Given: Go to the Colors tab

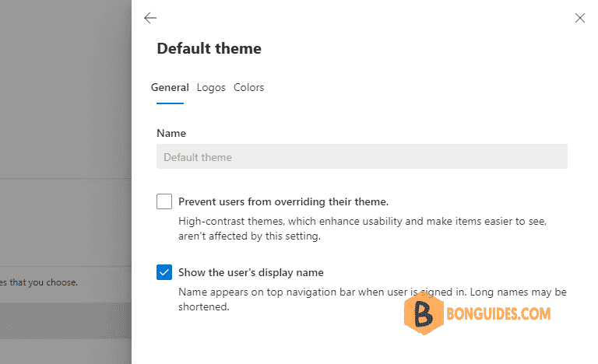Looking at the screenshot, I should [x=249, y=88].
